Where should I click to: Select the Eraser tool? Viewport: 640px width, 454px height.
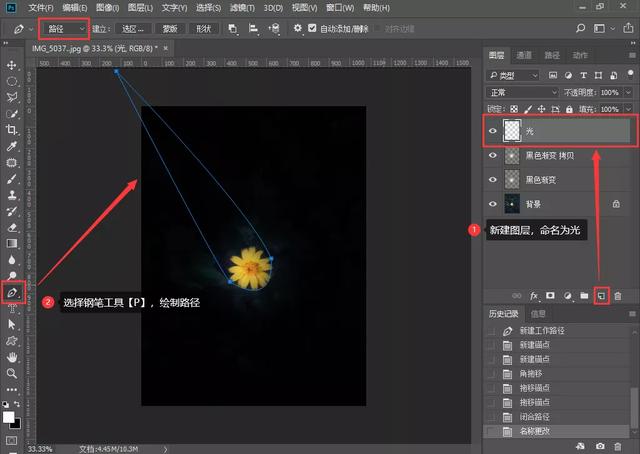(x=11, y=227)
